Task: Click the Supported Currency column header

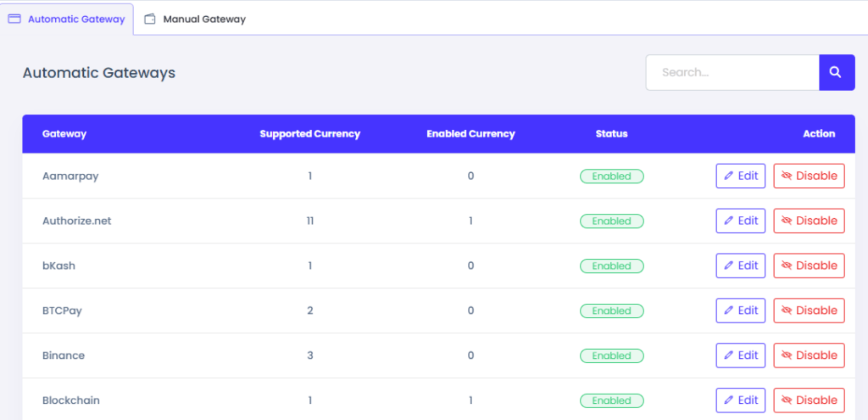Action: tap(309, 134)
